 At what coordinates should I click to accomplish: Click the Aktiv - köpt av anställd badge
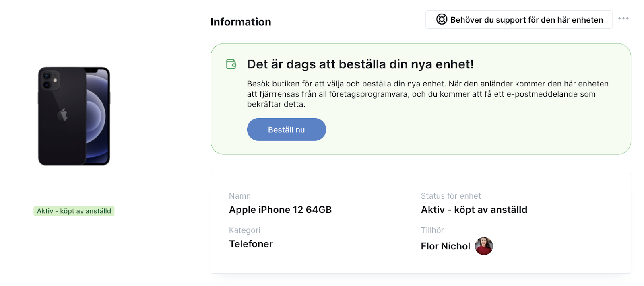74,211
